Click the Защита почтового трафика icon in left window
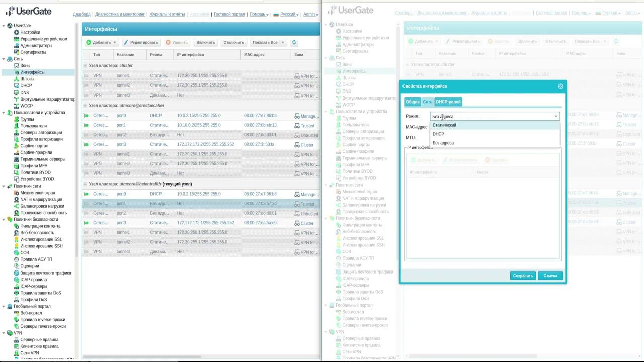 click(x=17, y=273)
